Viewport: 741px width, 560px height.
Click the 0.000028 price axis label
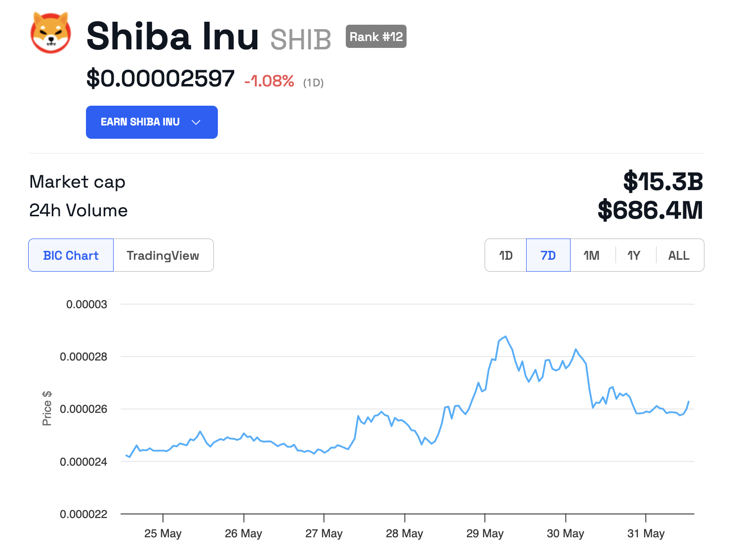pyautogui.click(x=83, y=357)
